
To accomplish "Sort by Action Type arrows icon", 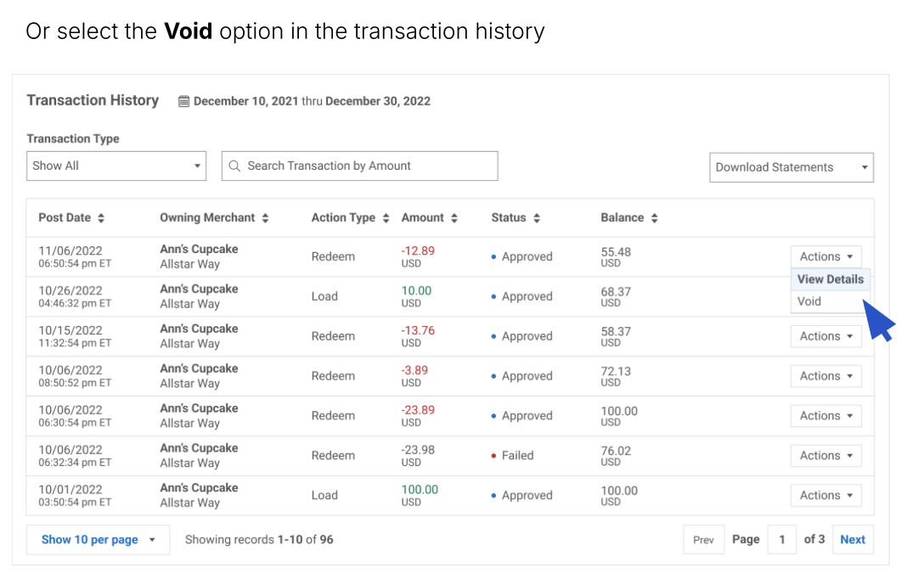I will [x=386, y=218].
